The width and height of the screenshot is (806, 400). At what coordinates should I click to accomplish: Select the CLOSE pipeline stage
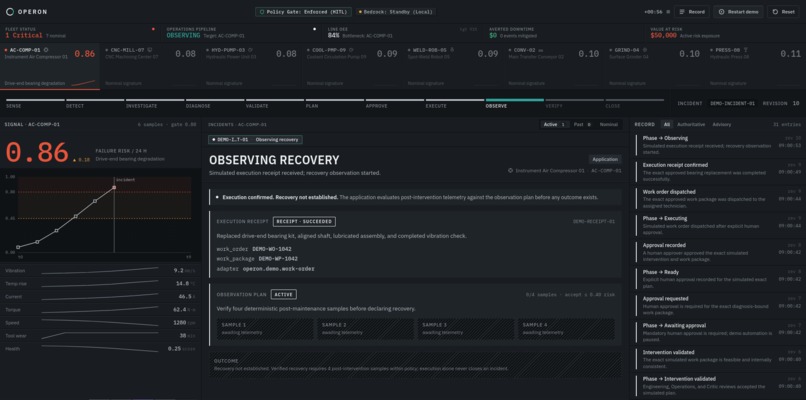[635, 103]
